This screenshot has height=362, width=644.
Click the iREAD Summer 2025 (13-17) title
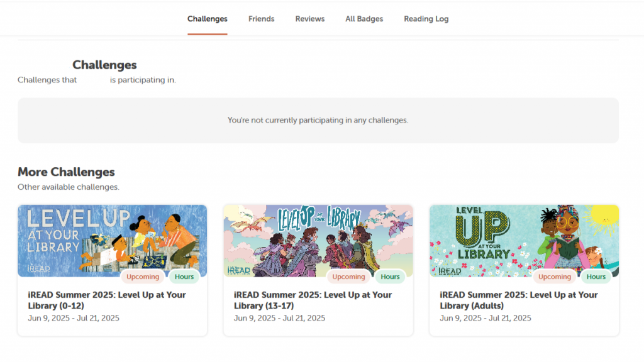[313, 300]
